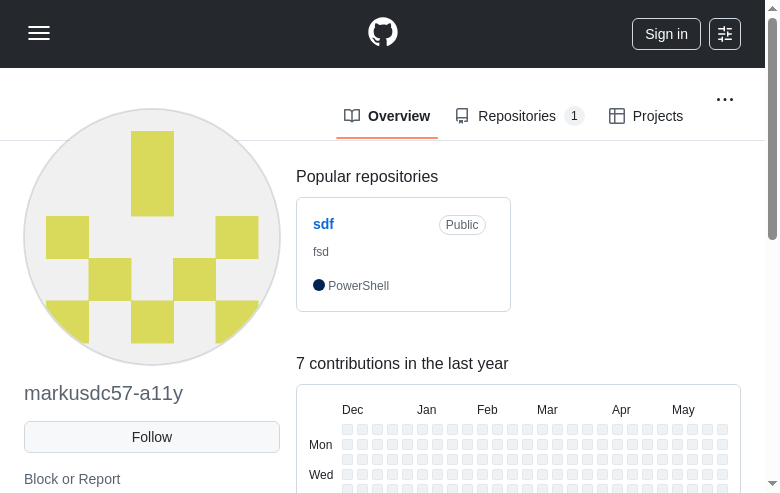Click the vertical scrollbar thumb
Viewport: 780px width, 493px height.
pyautogui.click(x=772, y=130)
